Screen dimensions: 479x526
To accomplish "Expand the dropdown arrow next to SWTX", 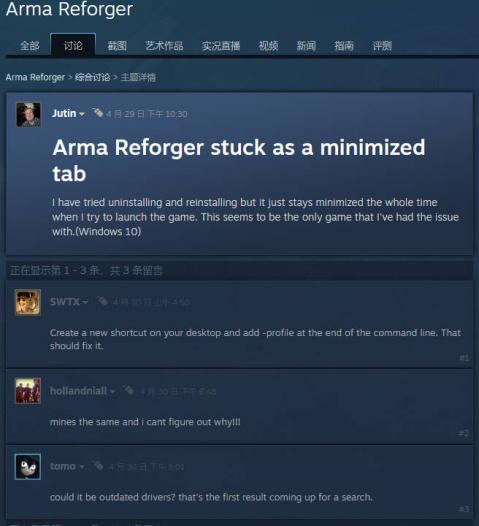I will [x=85, y=303].
